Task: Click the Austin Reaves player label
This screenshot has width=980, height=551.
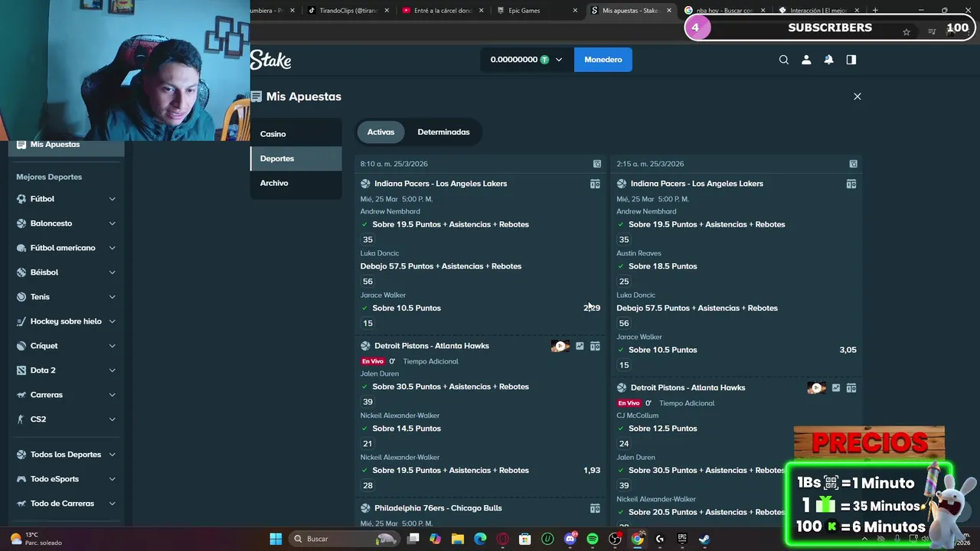Action: coord(639,253)
